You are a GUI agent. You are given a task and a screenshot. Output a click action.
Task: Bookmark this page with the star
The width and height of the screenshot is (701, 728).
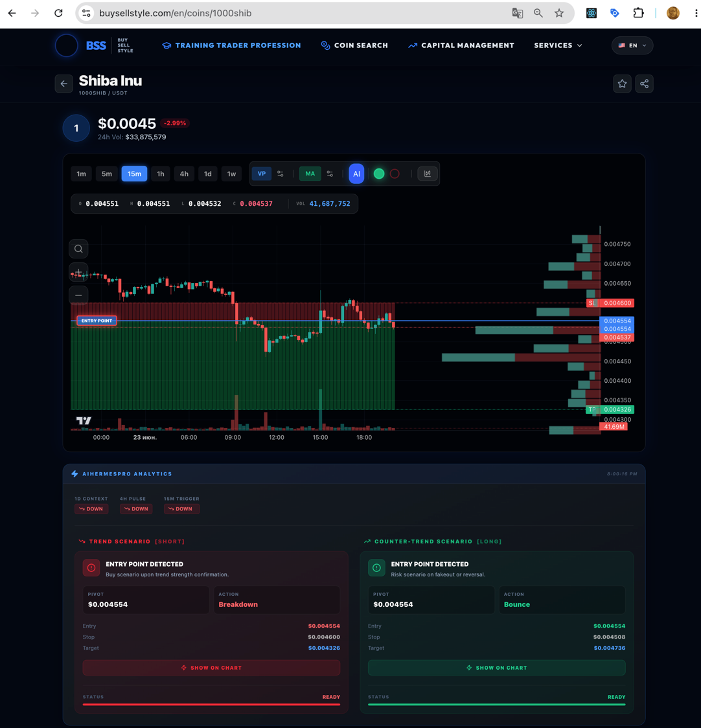point(559,13)
